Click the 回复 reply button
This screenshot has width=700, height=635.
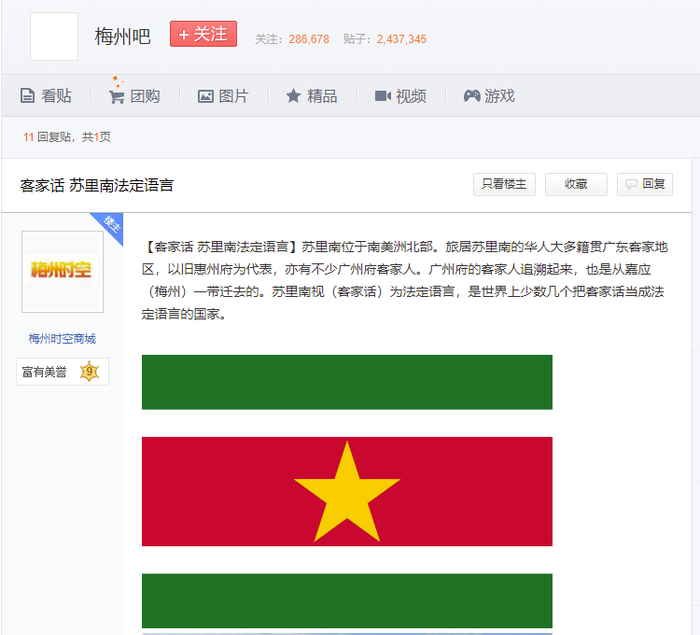[645, 184]
